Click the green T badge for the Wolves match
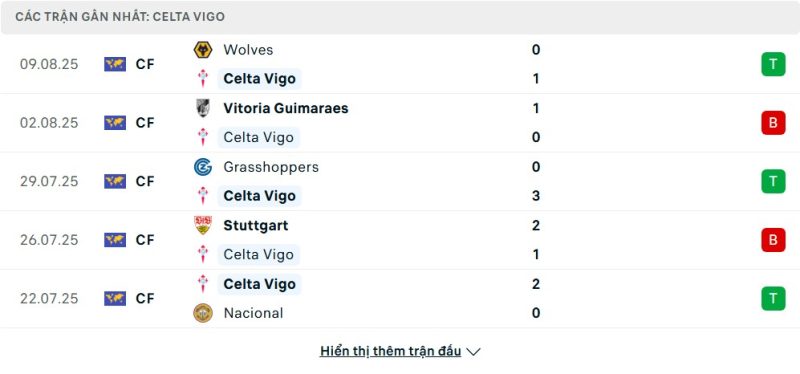Screen dimensions: 800x374 [773, 64]
